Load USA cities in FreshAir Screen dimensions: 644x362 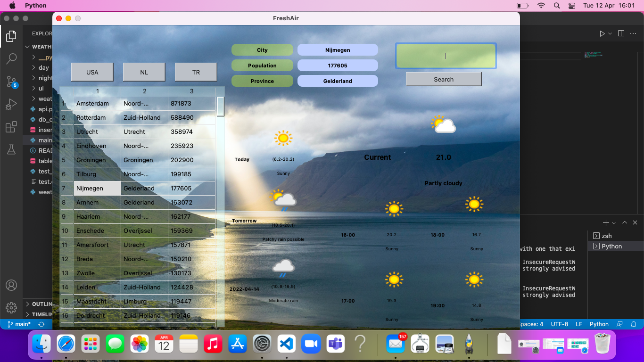[92, 72]
